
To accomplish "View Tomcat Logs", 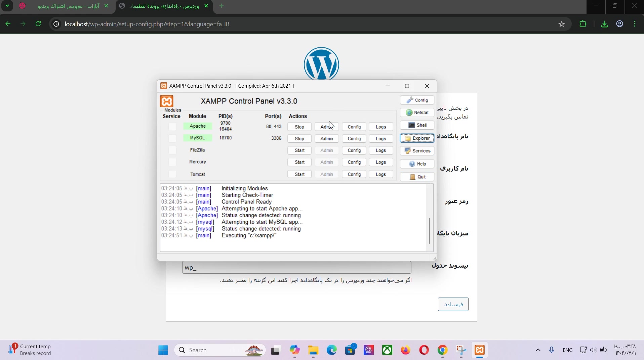I will (x=381, y=174).
